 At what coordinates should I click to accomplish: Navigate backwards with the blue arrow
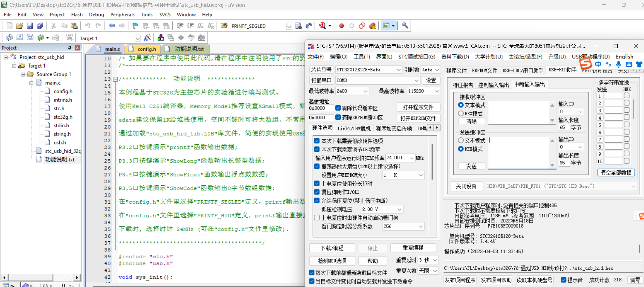[112, 26]
